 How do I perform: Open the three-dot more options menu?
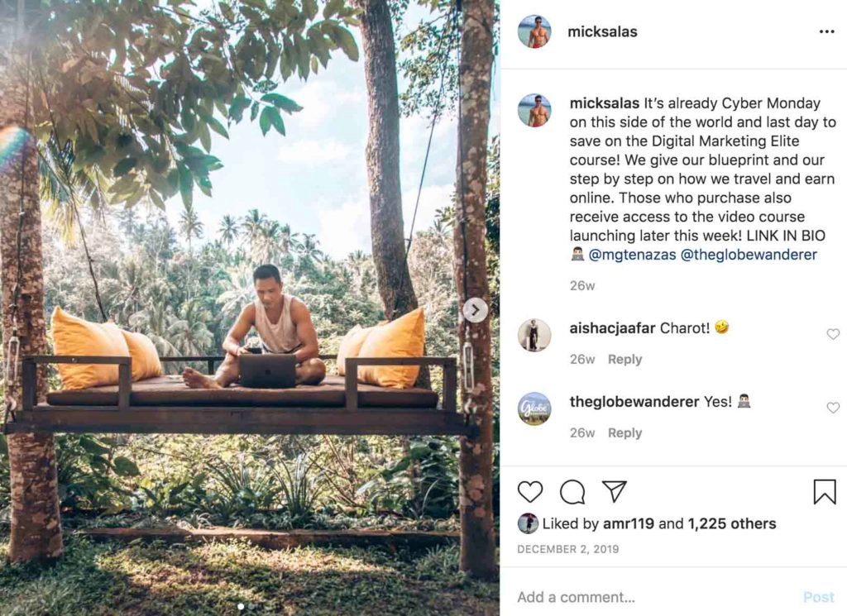pyautogui.click(x=826, y=32)
